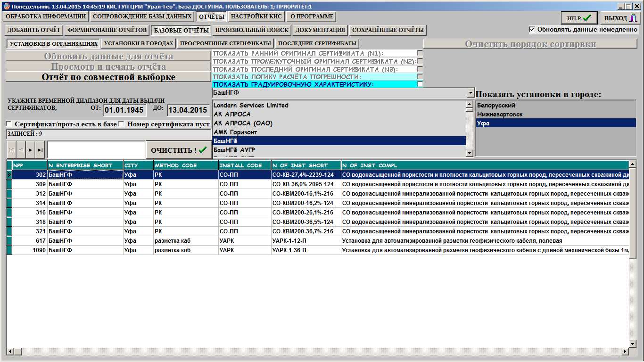Enable 'Показать логику расчёта погрешности' checkbox
The height and width of the screenshot is (362, 644).
(x=420, y=76)
